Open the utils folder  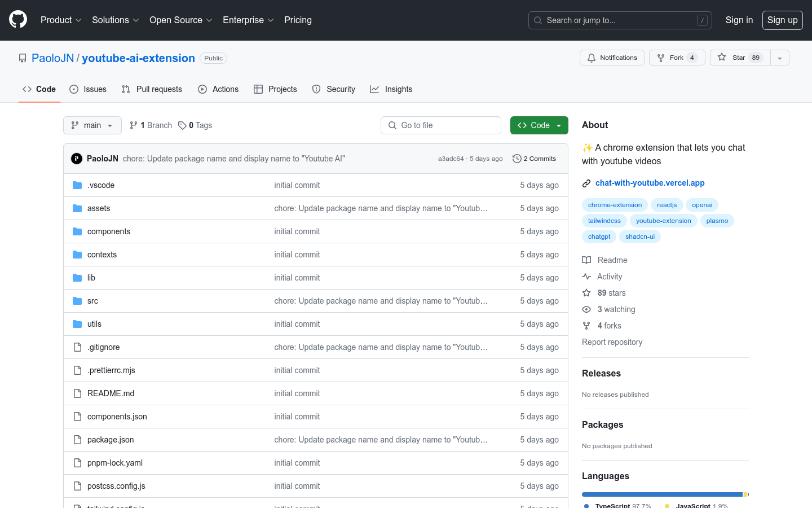94,324
